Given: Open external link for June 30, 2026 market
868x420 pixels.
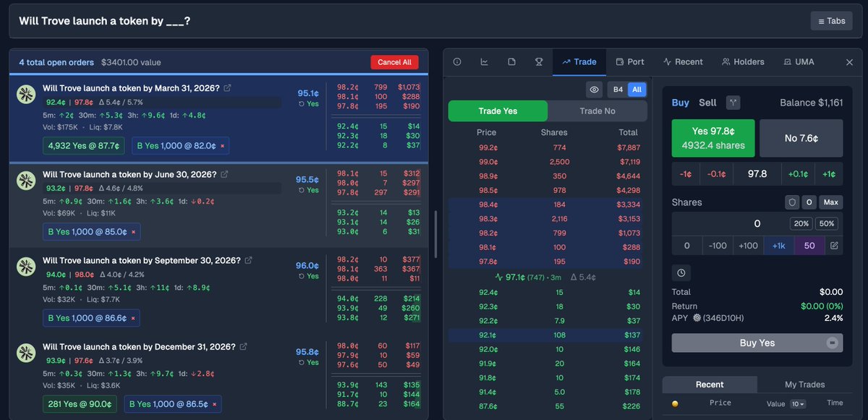Looking at the screenshot, I should tap(224, 174).
